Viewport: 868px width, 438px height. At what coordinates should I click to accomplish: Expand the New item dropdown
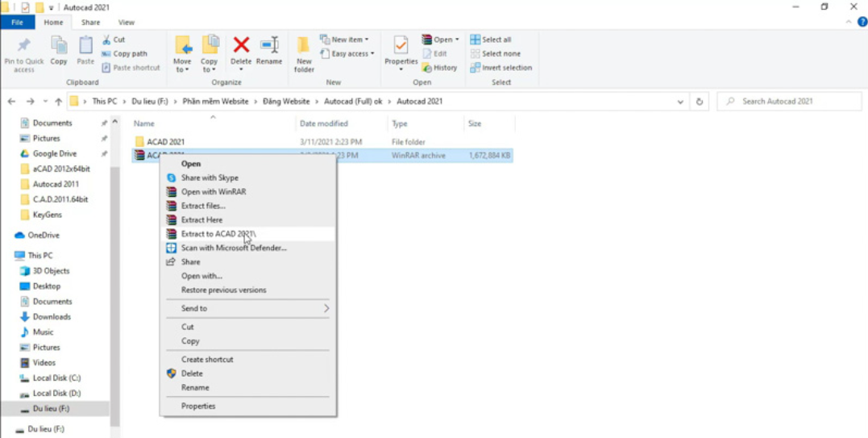345,40
